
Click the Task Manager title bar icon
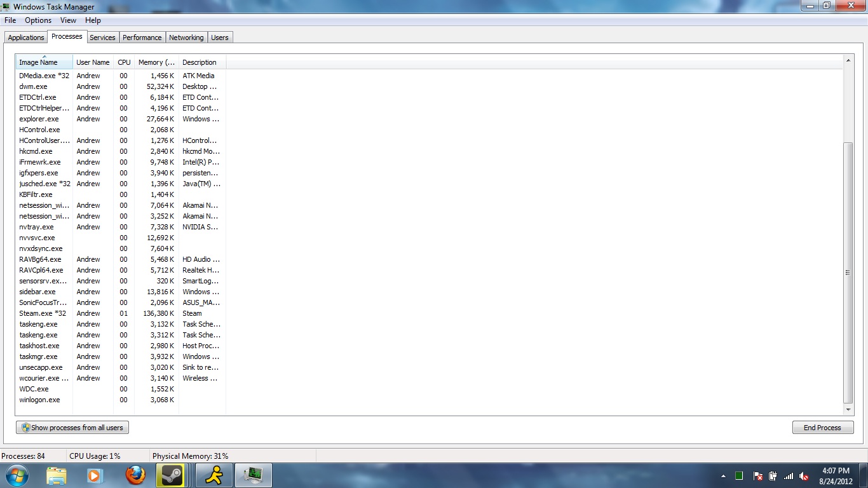coord(5,6)
